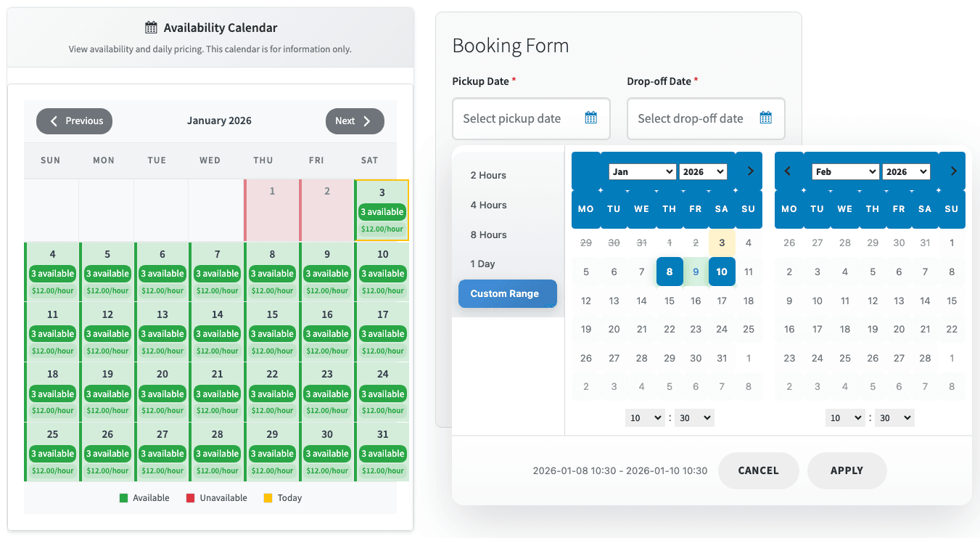Change Feb using the month dropdown
Image resolution: width=980 pixels, height=538 pixels.
[x=845, y=171]
